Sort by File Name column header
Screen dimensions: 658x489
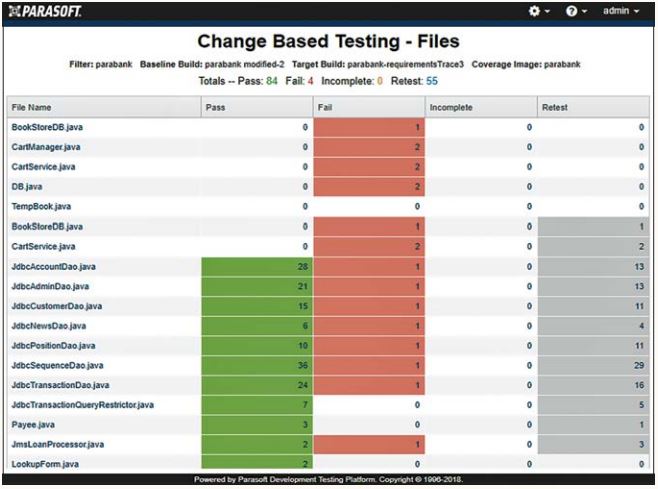pyautogui.click(x=30, y=107)
